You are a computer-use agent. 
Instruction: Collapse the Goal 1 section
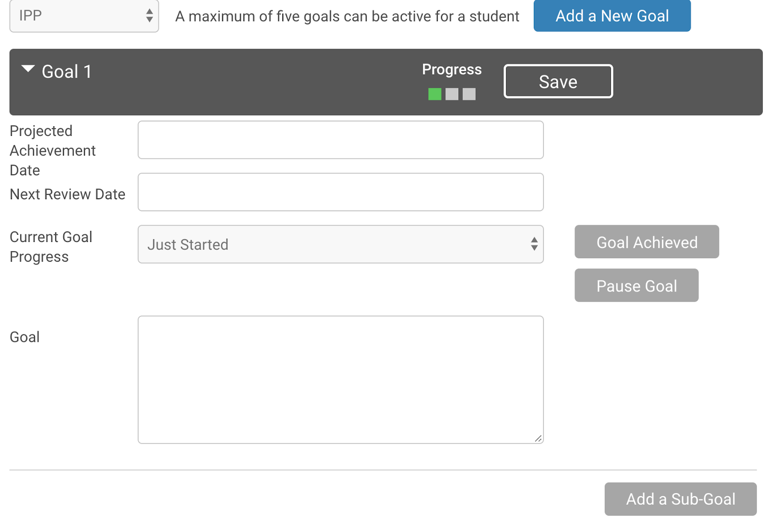tap(27, 69)
